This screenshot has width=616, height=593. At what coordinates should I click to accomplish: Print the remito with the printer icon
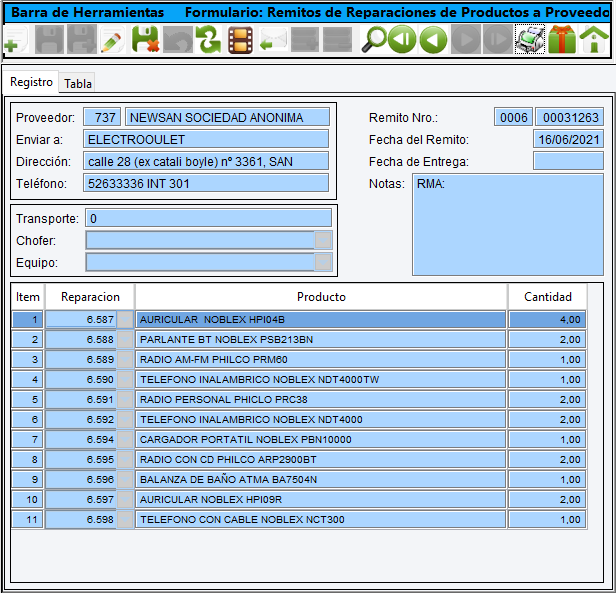[530, 40]
